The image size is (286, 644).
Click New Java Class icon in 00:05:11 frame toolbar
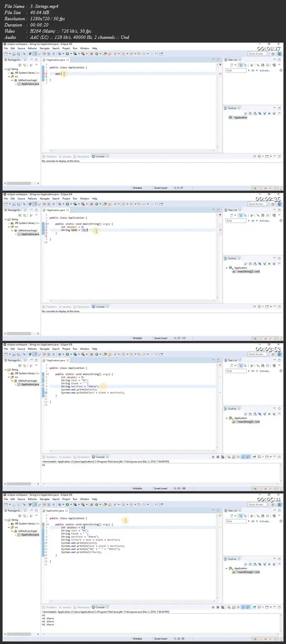pos(97,504)
